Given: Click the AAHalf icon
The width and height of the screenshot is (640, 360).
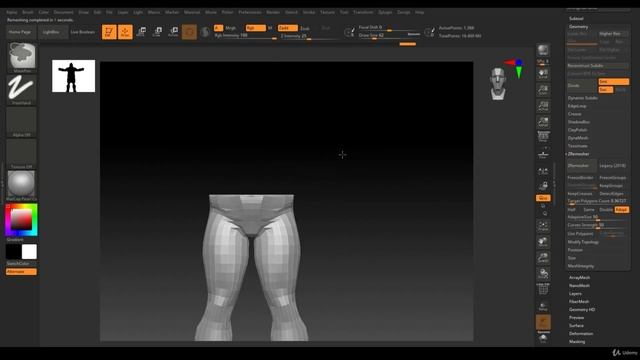Looking at the screenshot, I should 543,122.
